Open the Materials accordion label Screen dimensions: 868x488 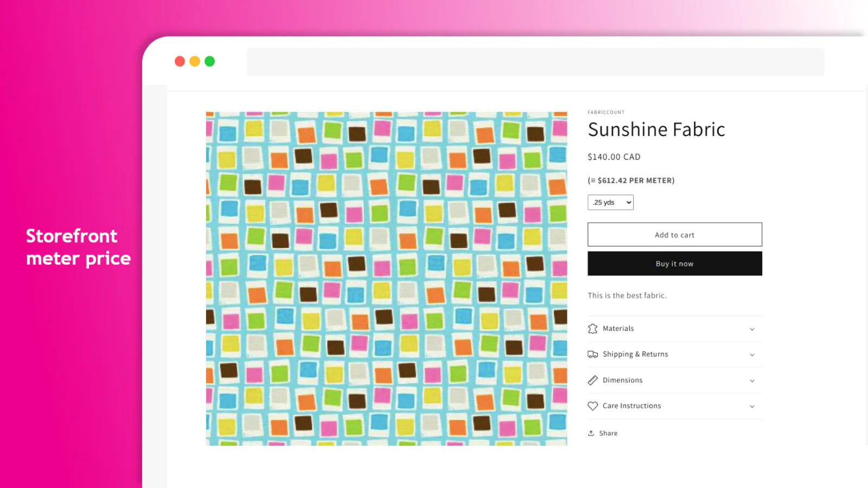(618, 329)
